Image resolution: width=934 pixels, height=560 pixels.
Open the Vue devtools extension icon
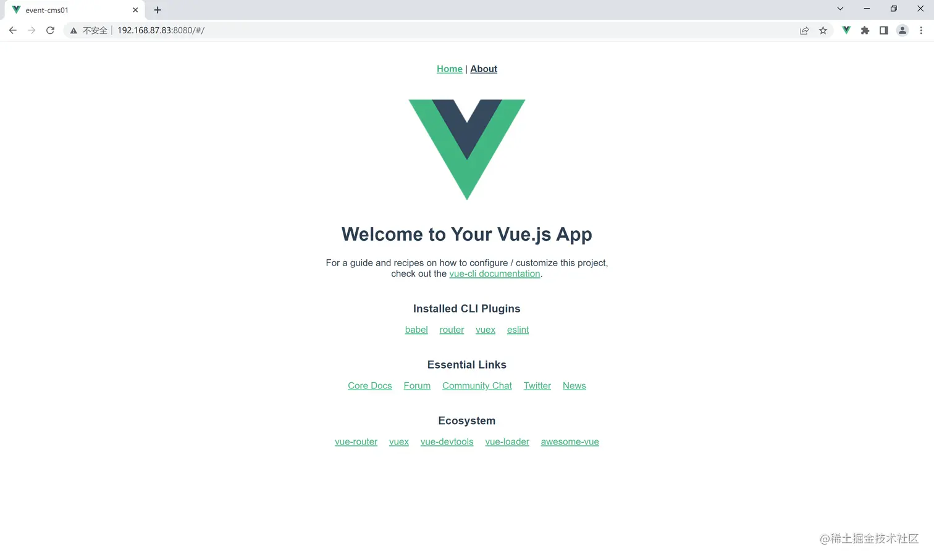pos(846,30)
